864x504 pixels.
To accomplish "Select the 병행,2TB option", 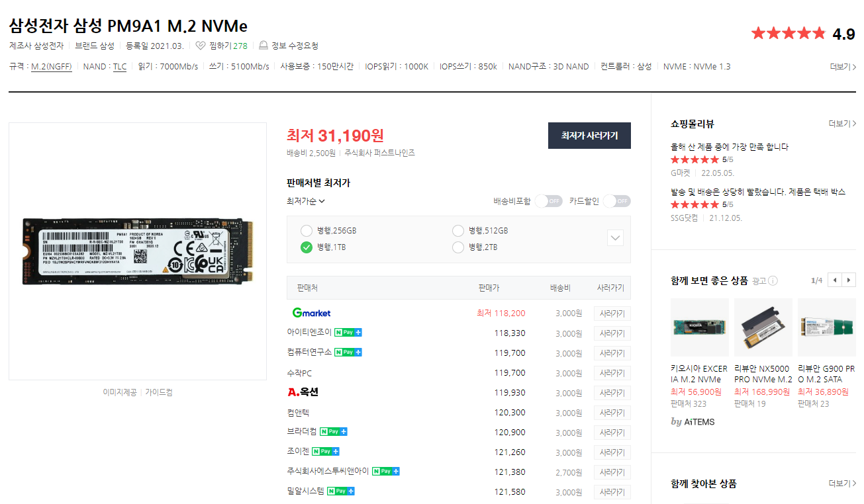I will click(x=457, y=247).
